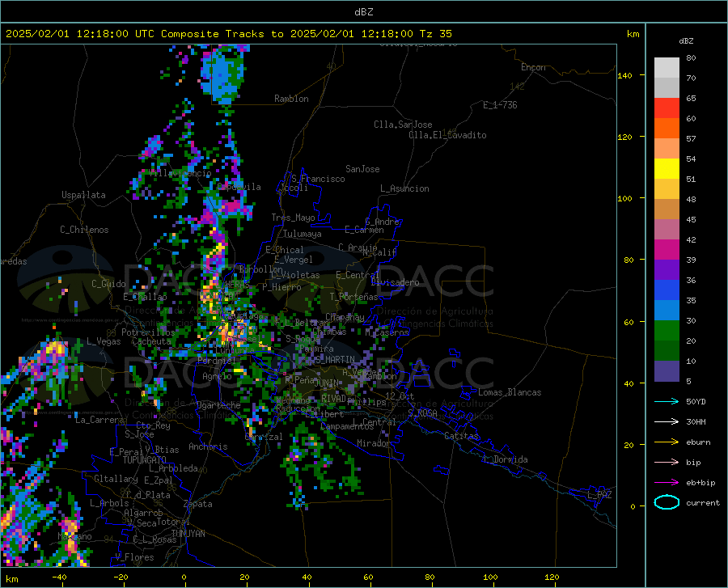Click the 'Gltallary' map label
This screenshot has width=728, height=588.
116,479
